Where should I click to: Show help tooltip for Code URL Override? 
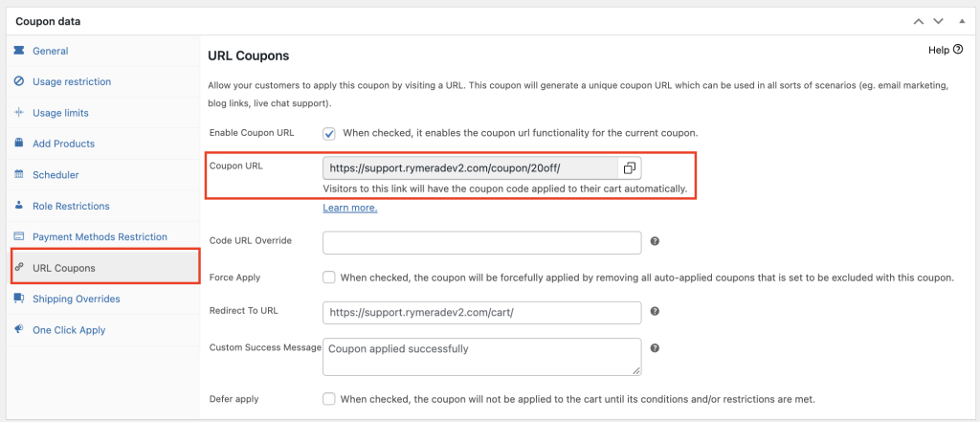(x=655, y=241)
